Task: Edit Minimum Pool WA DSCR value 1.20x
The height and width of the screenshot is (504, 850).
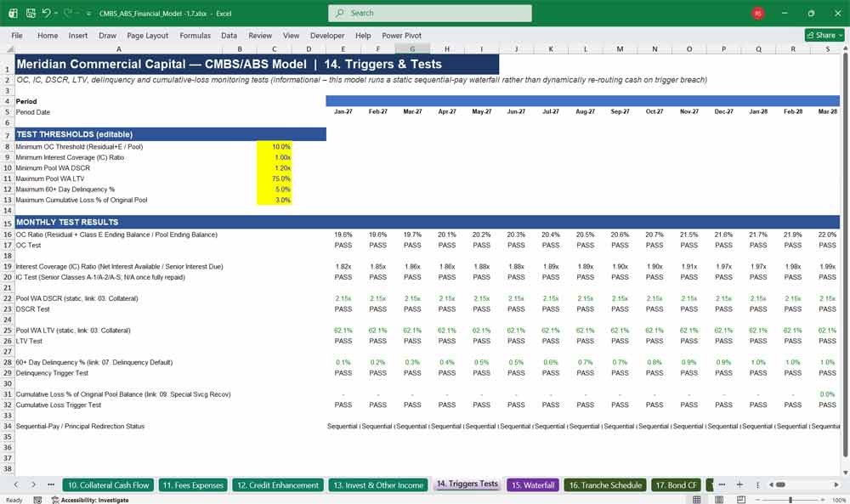Action: tap(275, 168)
